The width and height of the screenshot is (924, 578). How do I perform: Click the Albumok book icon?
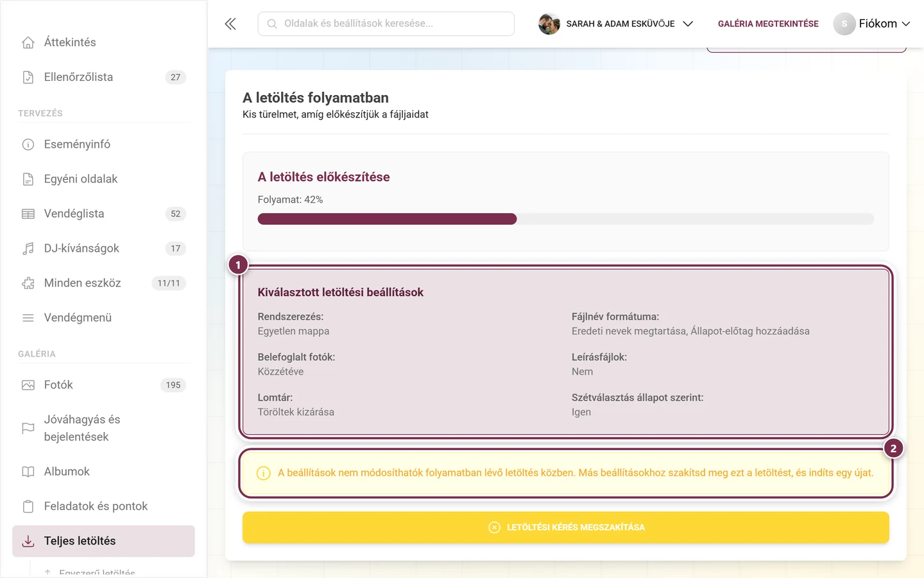28,471
